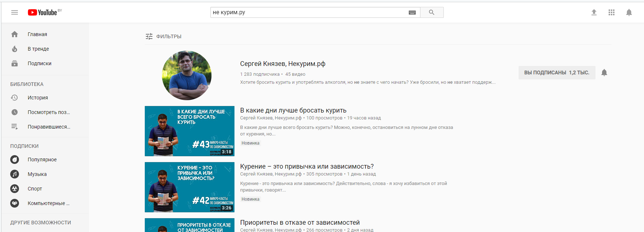Open Подписки in the sidebar
Image resolution: width=644 pixels, height=232 pixels.
click(x=45, y=63)
